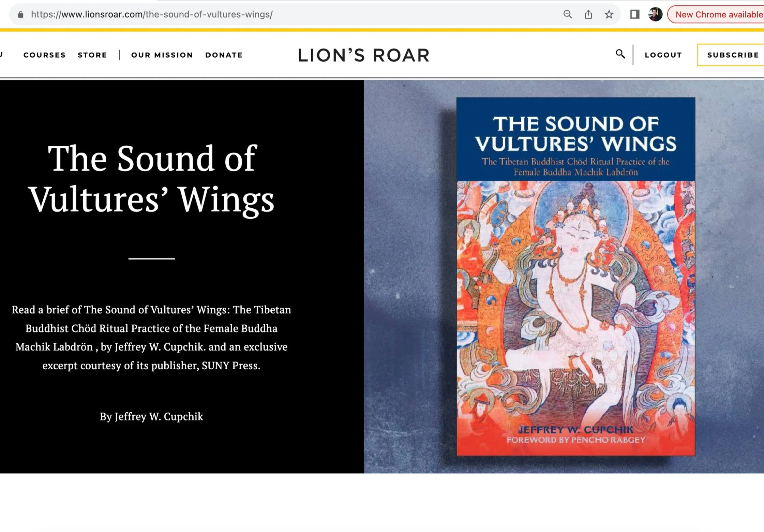Open the Our Mission page
Screen dimensions: 764x532
tap(162, 55)
